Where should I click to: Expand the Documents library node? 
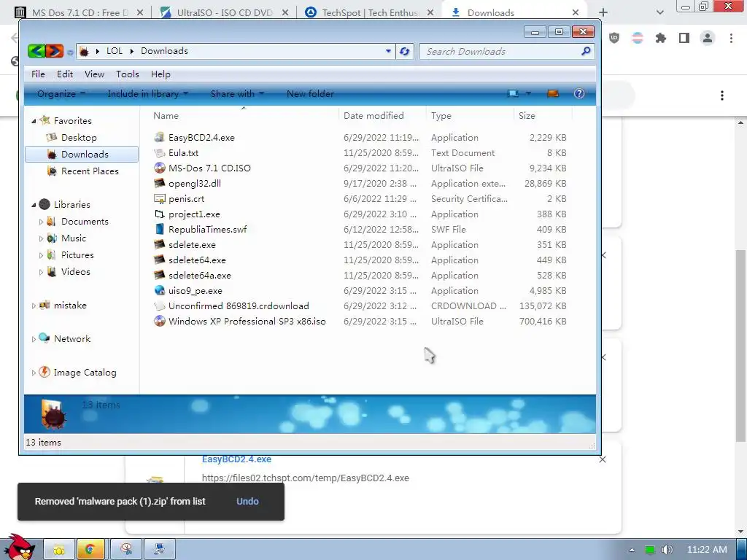point(41,222)
